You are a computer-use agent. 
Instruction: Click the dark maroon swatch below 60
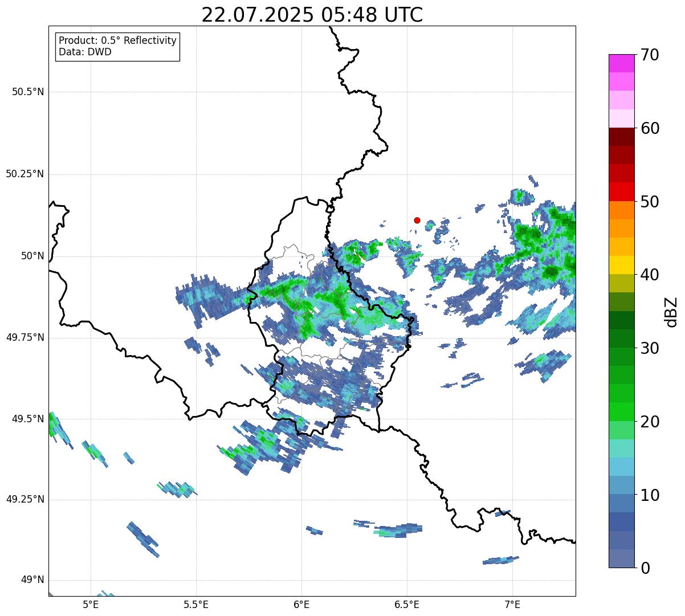click(621, 137)
